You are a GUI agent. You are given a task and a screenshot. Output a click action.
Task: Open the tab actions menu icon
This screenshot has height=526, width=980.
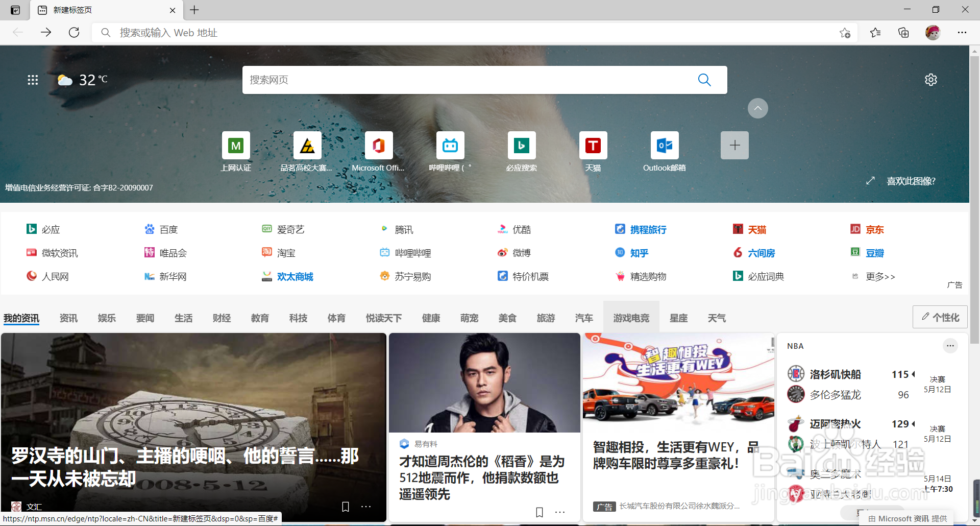point(15,10)
